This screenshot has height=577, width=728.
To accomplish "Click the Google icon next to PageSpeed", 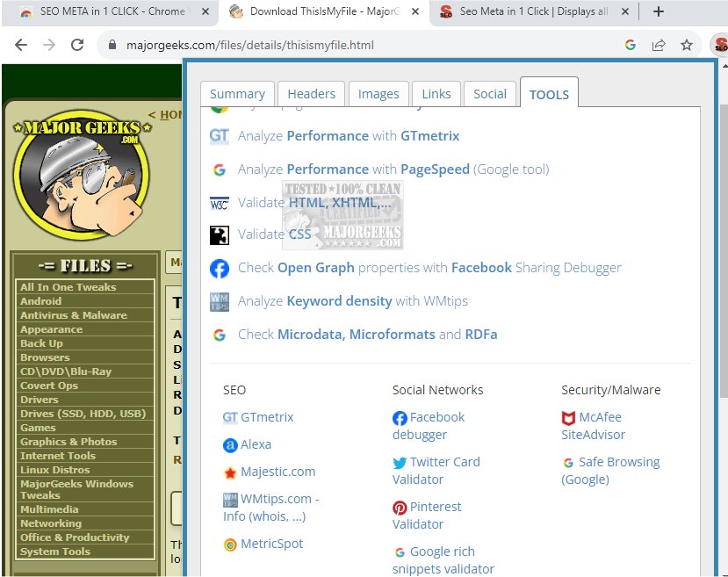I will click(x=220, y=169).
